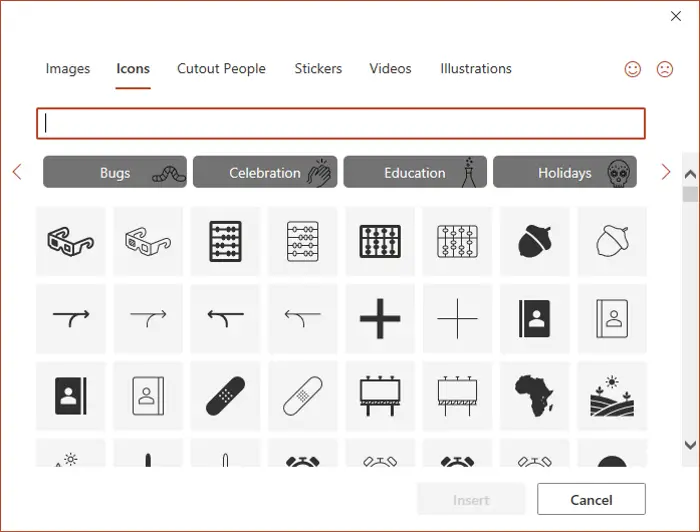Pick the bold merge-right arrow icon

[x=71, y=319]
